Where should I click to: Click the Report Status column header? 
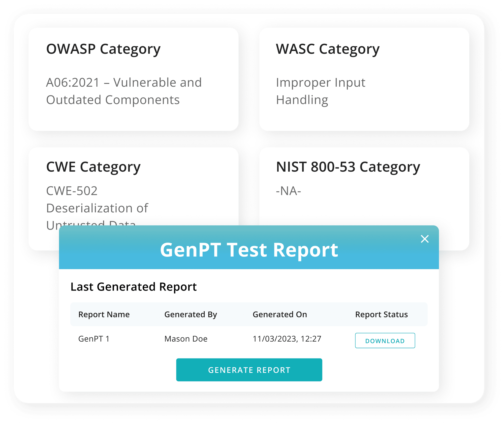381,314
